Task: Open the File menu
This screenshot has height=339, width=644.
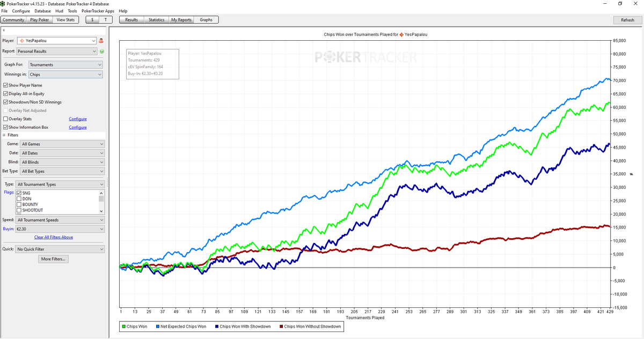Action: click(5, 11)
